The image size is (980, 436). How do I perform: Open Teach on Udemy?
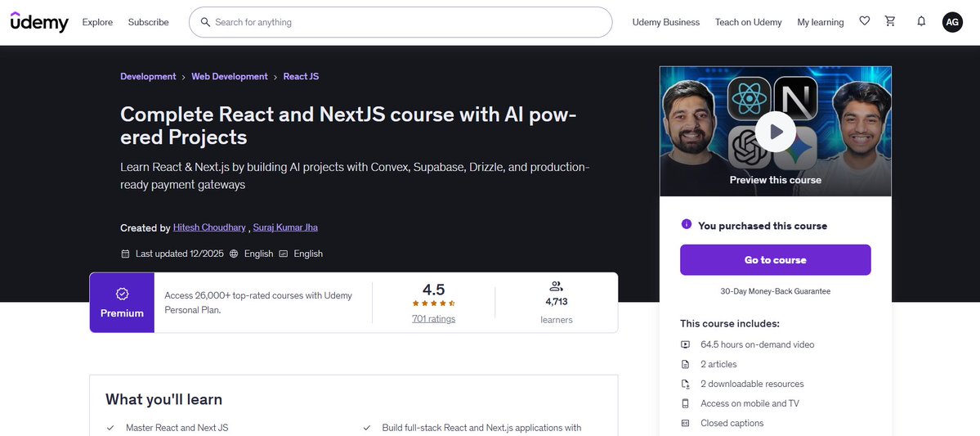point(749,22)
